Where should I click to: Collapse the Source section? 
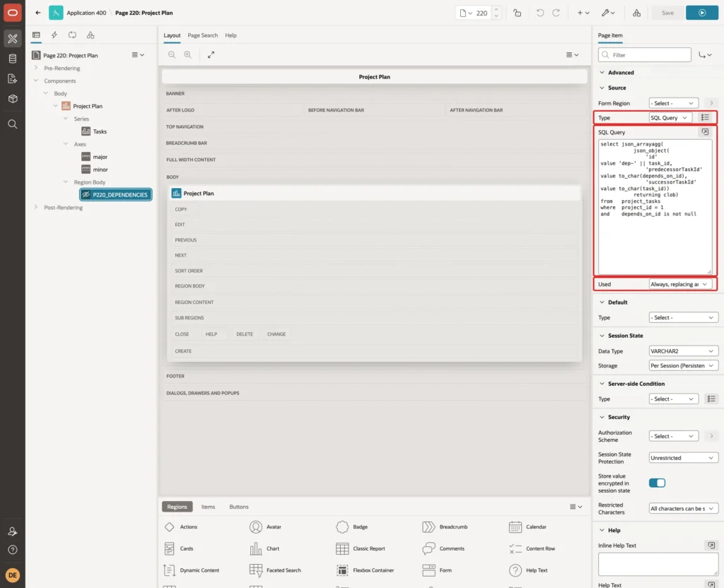tap(602, 88)
